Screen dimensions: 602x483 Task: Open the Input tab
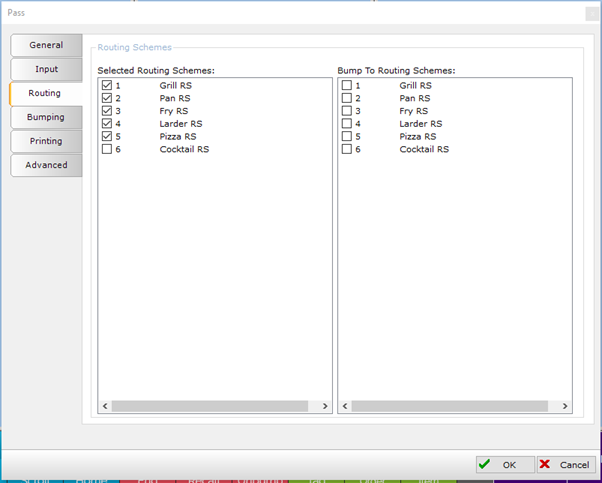[46, 69]
